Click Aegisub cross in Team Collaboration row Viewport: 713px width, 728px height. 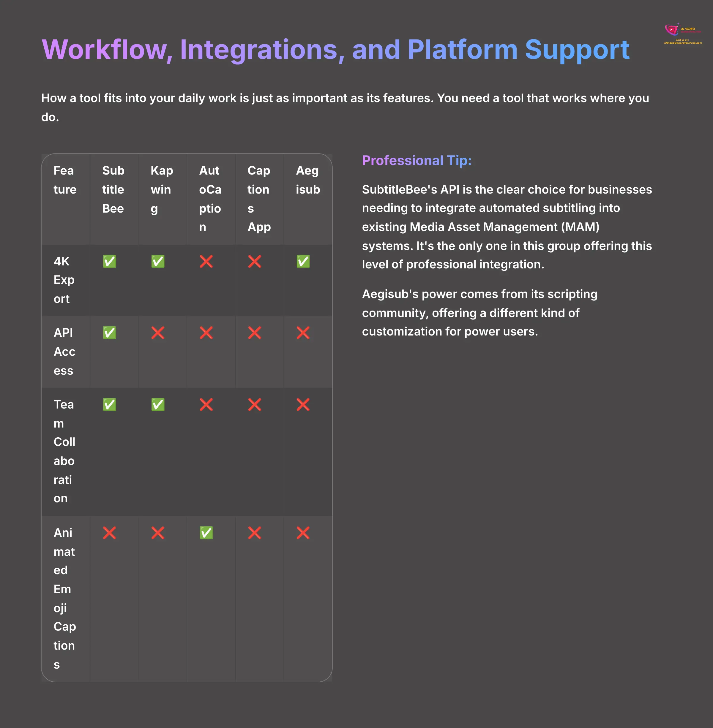click(303, 405)
